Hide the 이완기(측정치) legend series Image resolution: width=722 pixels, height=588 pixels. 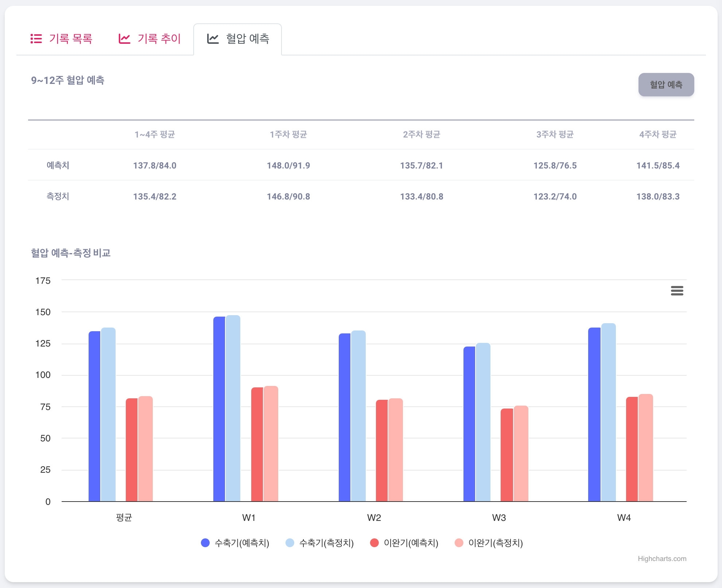(496, 543)
